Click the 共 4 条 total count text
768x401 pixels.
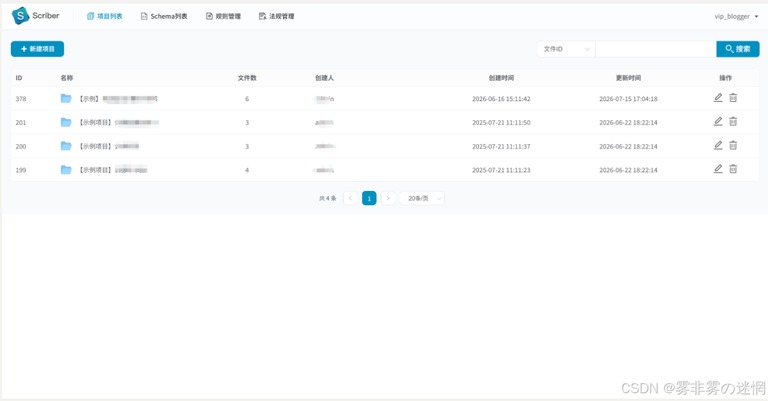(328, 198)
